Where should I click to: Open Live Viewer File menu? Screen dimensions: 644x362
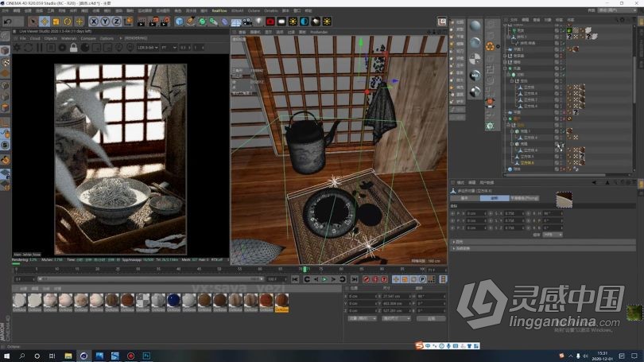pos(22,38)
